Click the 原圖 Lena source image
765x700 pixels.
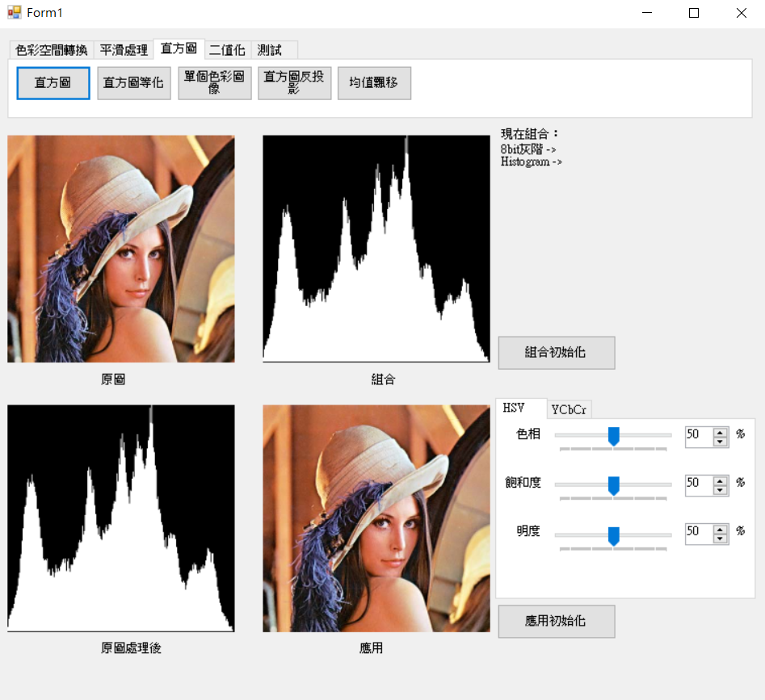(121, 249)
